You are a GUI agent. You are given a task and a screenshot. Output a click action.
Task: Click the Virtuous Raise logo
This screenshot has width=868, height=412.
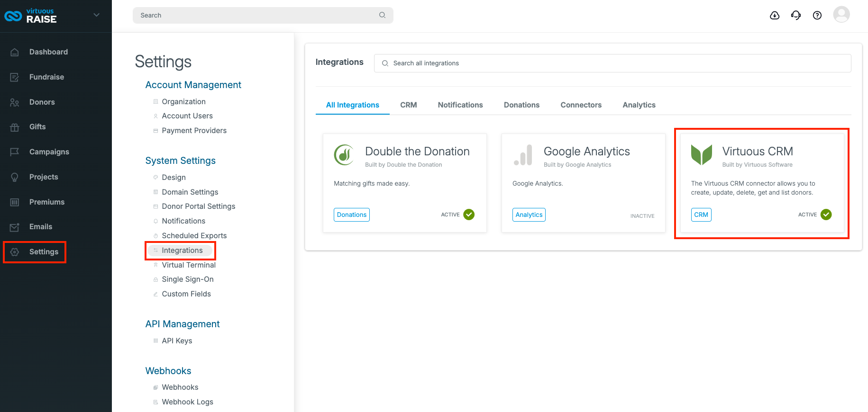click(30, 16)
